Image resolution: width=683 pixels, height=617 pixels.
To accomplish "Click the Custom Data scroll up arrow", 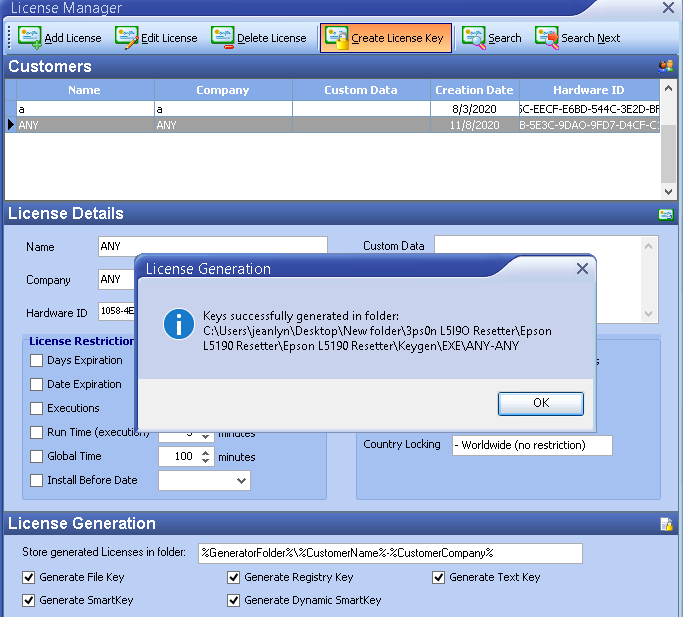I will (649, 246).
